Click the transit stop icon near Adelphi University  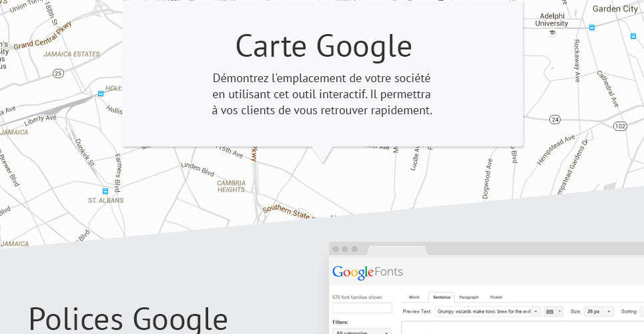point(592,27)
